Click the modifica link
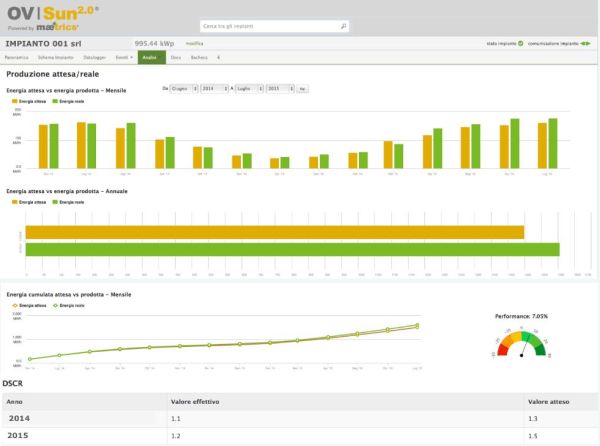The height and width of the screenshot is (446, 600). pyautogui.click(x=195, y=45)
